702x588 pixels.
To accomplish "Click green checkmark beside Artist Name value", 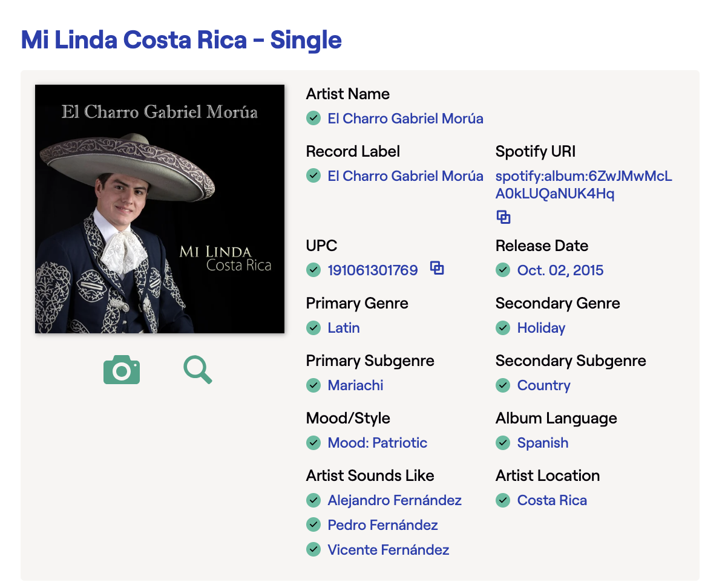I will pyautogui.click(x=313, y=119).
